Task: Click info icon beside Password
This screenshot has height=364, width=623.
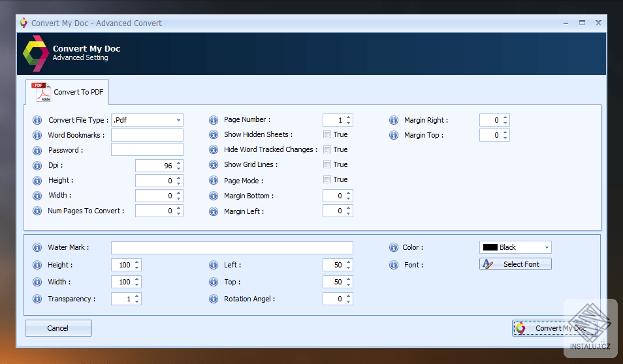Action: coord(37,151)
